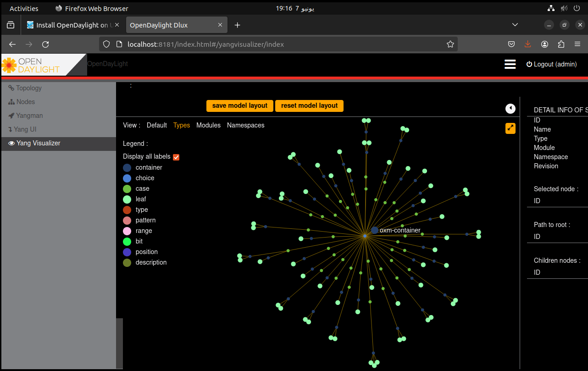Open a new browser tab
The width and height of the screenshot is (588, 371).
(237, 25)
